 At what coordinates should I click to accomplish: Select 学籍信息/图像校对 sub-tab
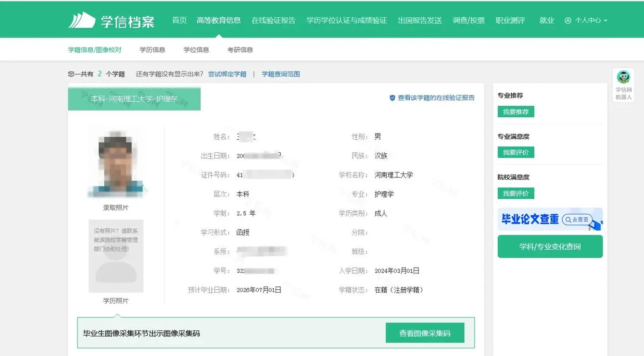click(95, 49)
